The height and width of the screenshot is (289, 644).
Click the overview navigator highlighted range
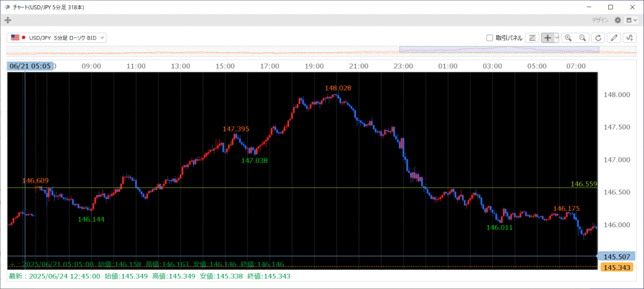(499, 49)
